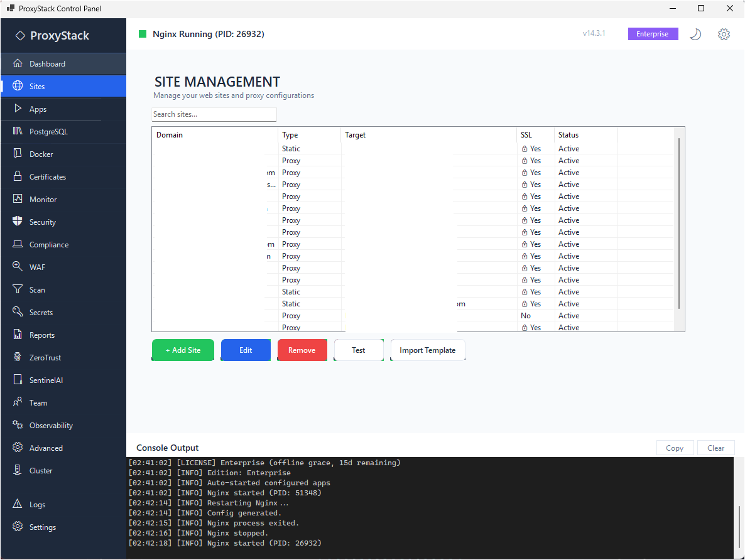745x560 pixels.
Task: Click the Test button
Action: coord(359,350)
